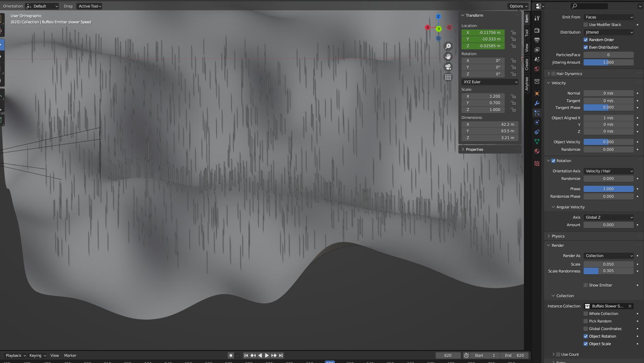The image size is (644, 363).
Task: Click the viewport pan hand icon
Action: point(448,57)
